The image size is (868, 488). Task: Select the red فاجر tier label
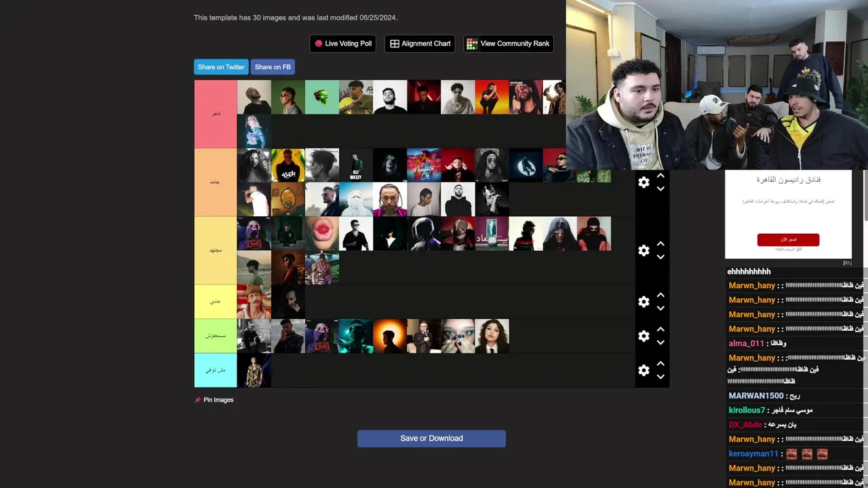pyautogui.click(x=216, y=114)
